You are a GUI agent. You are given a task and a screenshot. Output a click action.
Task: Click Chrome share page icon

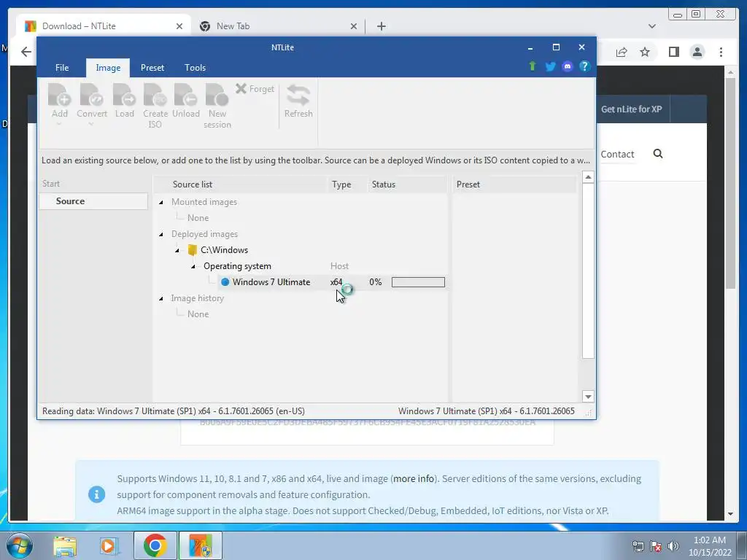click(622, 52)
